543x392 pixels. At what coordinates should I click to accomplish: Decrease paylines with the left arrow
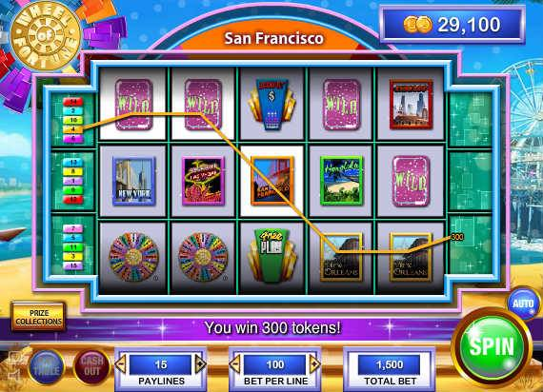pyautogui.click(x=121, y=364)
